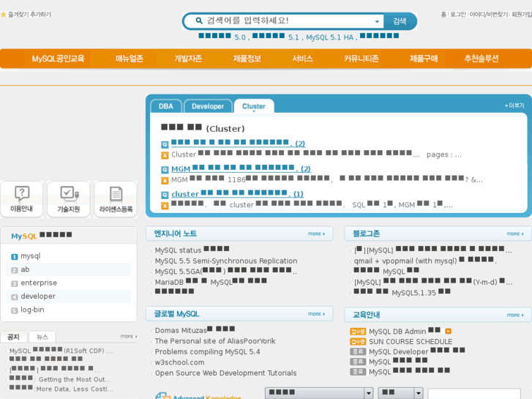Open 제품정보 menu
Viewport: 532px width, 399px height.
pyautogui.click(x=247, y=59)
